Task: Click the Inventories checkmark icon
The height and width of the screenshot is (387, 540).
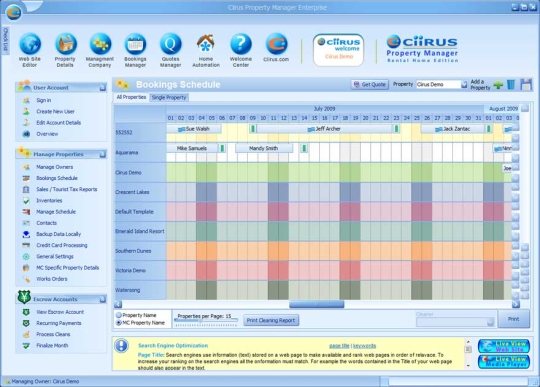Action: [26, 200]
